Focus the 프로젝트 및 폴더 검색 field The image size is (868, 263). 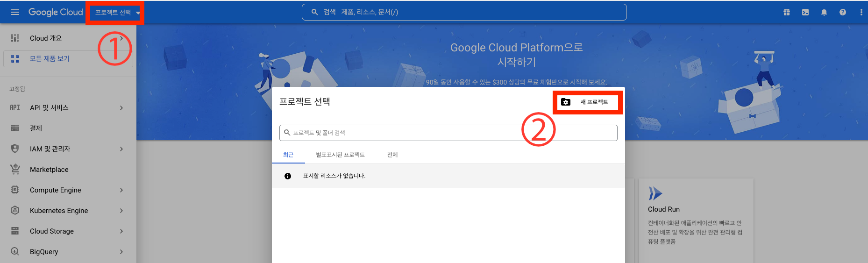pyautogui.click(x=448, y=133)
